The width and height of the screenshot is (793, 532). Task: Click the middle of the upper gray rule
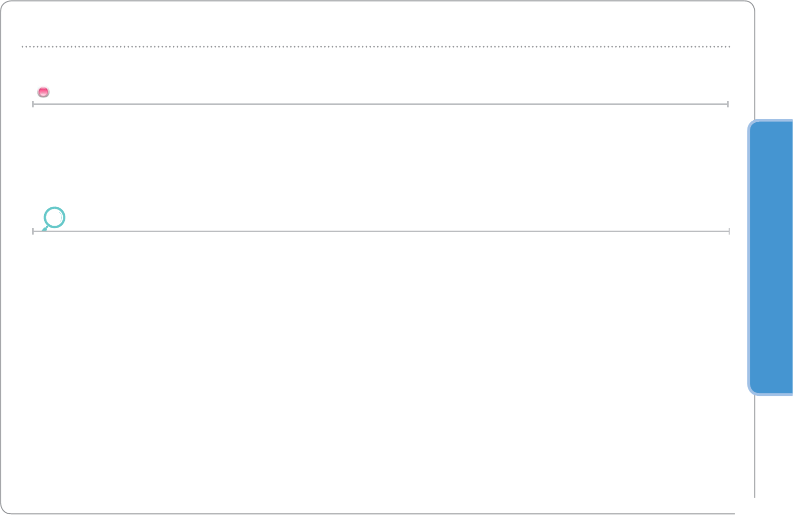[x=380, y=104]
